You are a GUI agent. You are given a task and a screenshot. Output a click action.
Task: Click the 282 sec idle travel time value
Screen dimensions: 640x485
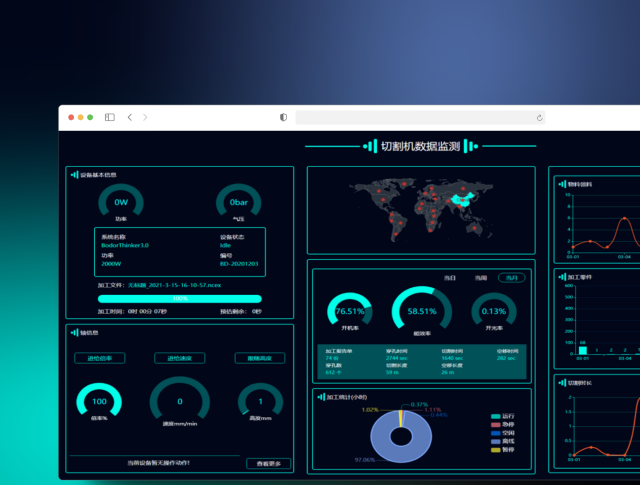506,358
